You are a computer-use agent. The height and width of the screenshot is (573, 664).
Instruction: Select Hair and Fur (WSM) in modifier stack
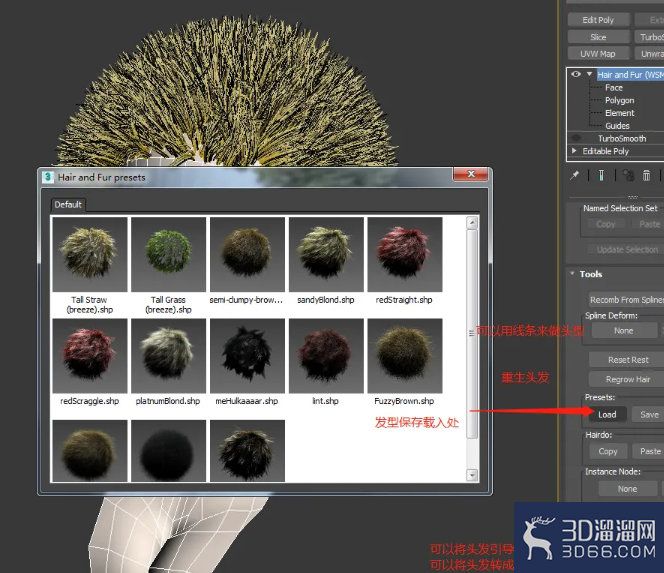click(x=630, y=75)
